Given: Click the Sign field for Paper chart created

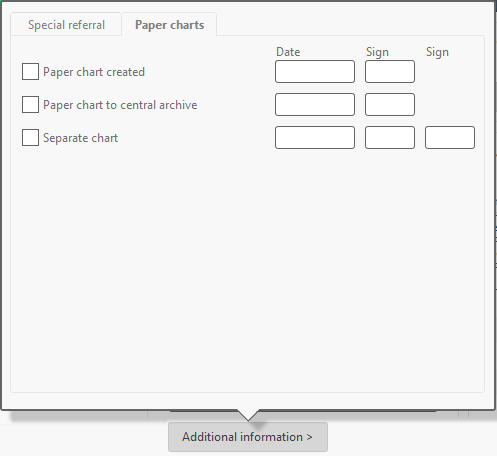Looking at the screenshot, I should click(390, 71).
